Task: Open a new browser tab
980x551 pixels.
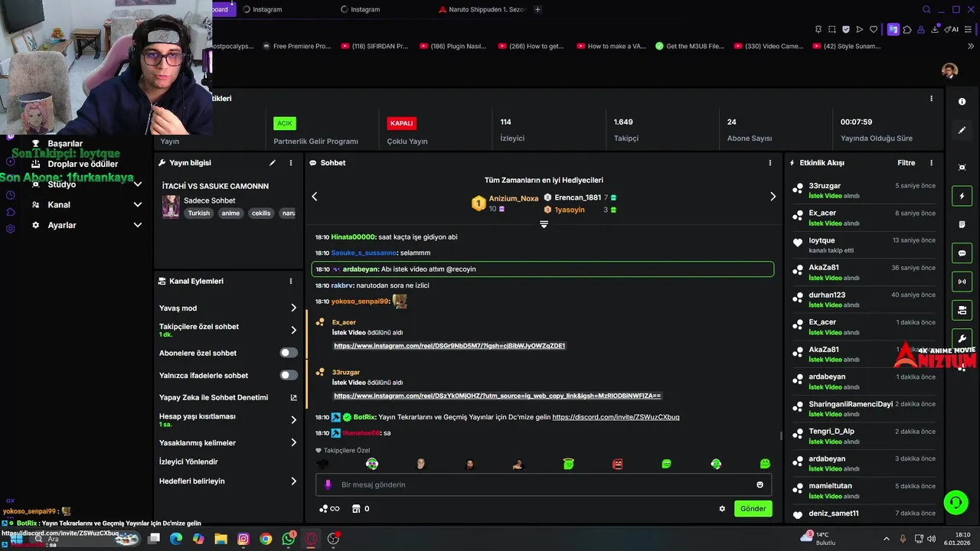Action: coord(537,9)
